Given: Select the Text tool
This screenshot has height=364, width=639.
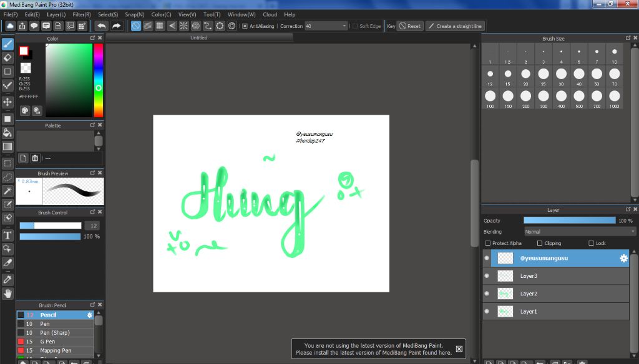Looking at the screenshot, I should (x=7, y=236).
